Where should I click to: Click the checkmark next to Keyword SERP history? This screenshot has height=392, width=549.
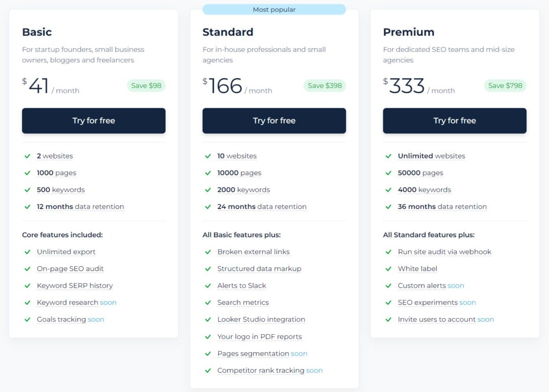tap(27, 286)
